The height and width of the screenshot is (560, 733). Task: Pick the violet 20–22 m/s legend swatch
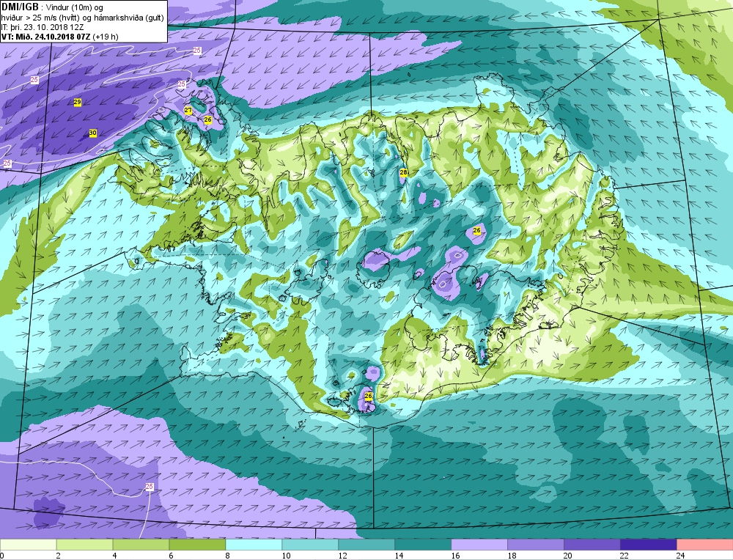592,545
